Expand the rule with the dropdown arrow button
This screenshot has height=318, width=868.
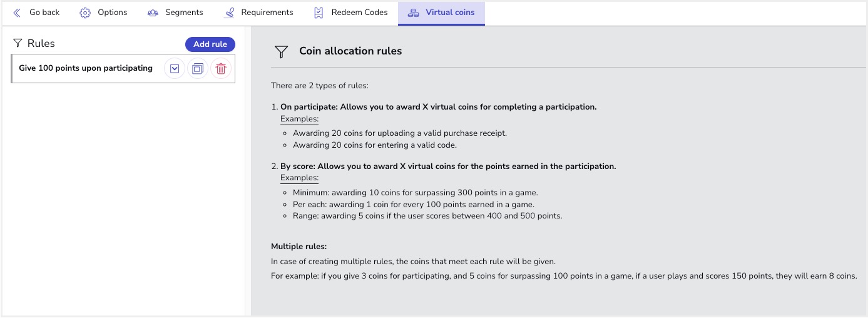point(175,69)
